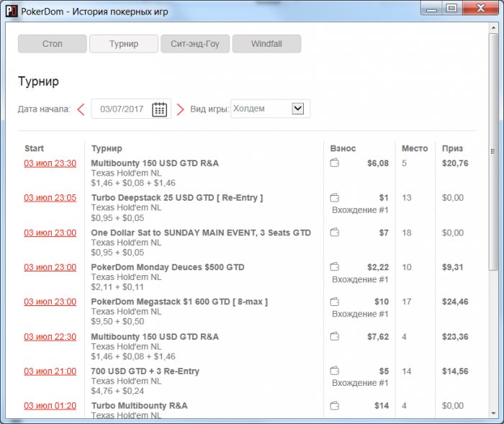Switch to the Стол tab

point(53,44)
